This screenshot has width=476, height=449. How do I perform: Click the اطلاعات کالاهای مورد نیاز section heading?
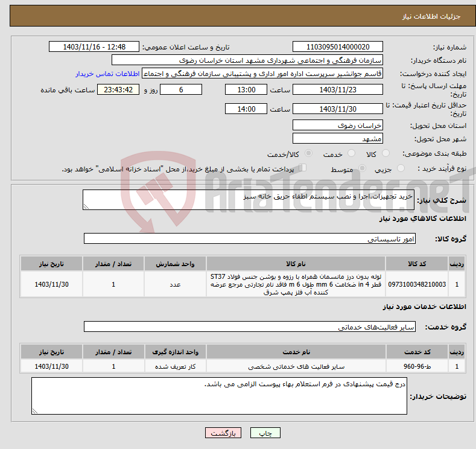click(x=422, y=218)
